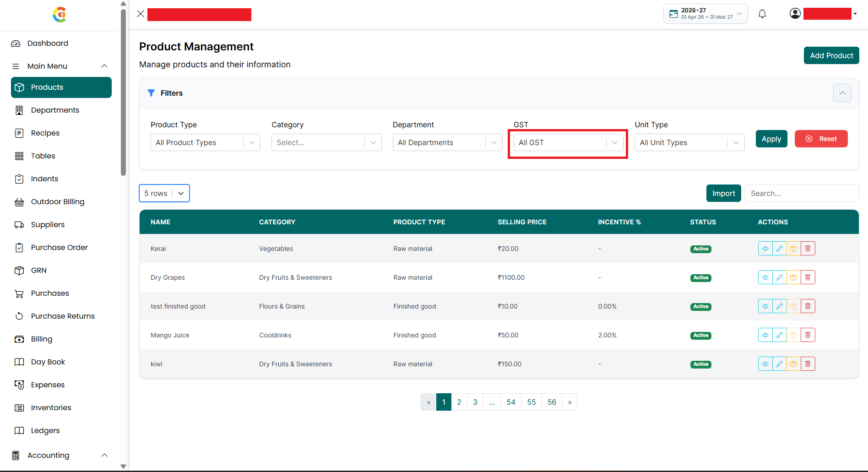View test finished good product

click(765, 306)
